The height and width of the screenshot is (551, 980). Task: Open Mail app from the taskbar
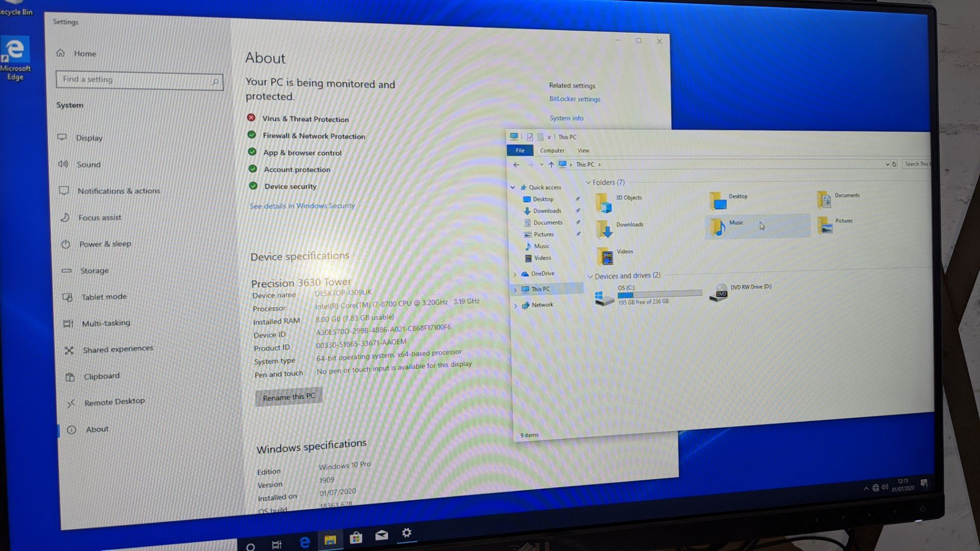tap(381, 535)
